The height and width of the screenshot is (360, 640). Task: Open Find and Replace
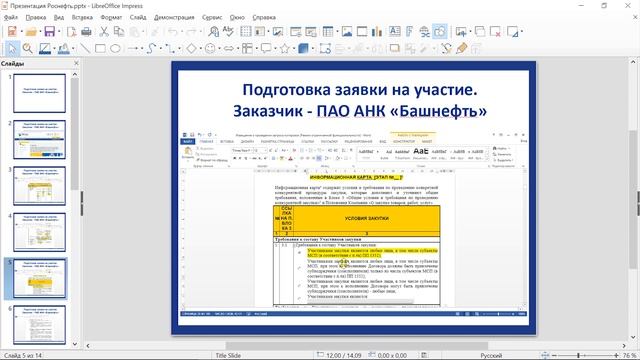(x=213, y=31)
